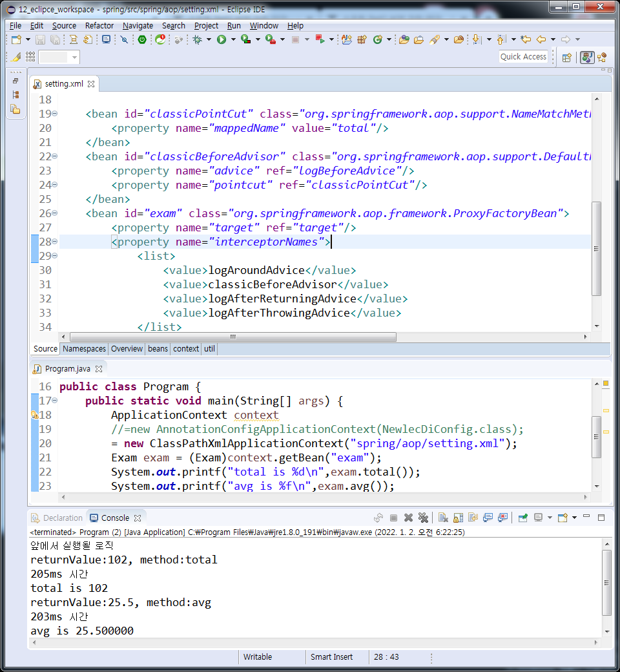Switch to the Overview editor tab

coord(127,349)
